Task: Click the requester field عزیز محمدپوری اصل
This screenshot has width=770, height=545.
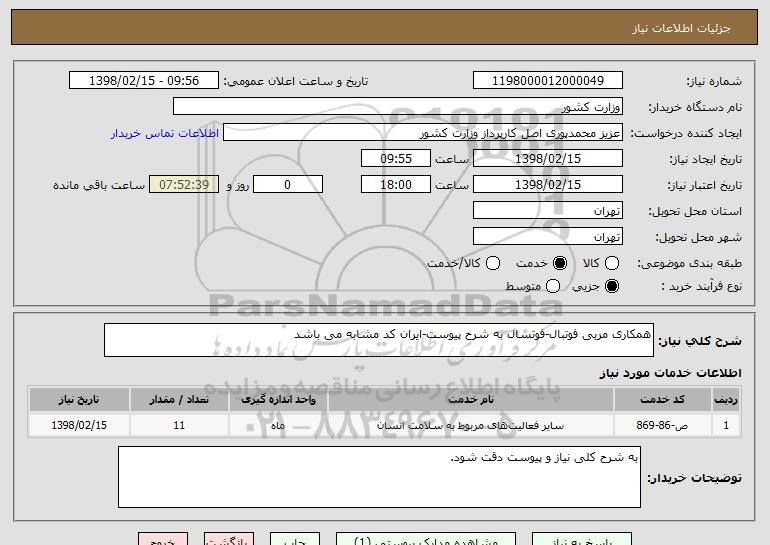Action: (423, 133)
